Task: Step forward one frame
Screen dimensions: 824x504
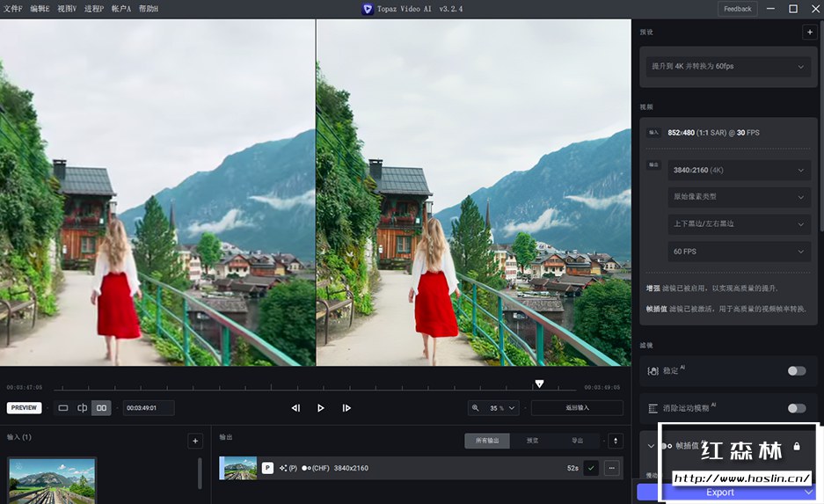Action: (346, 408)
